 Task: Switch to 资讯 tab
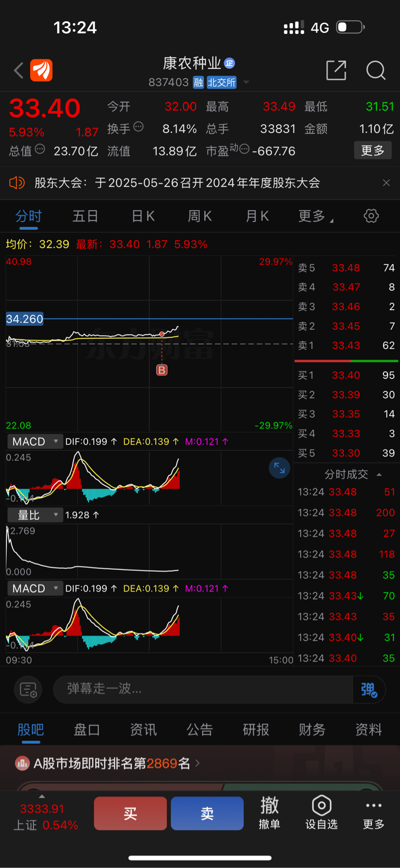(x=143, y=729)
